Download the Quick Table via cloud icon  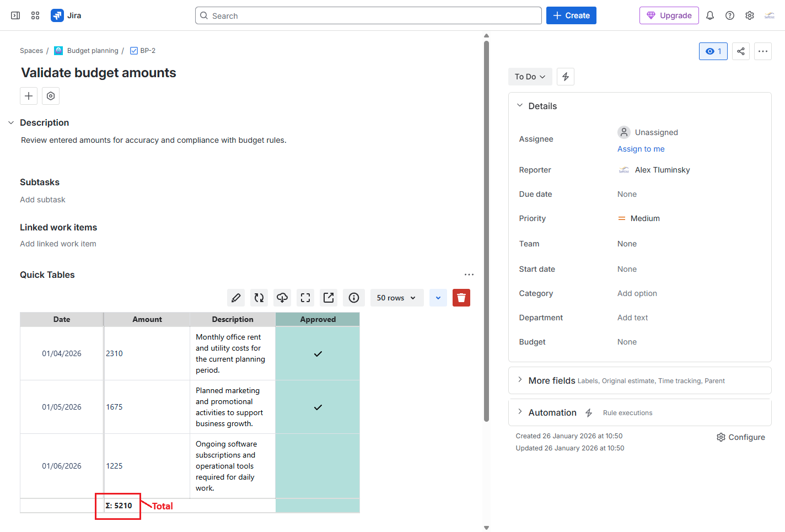coord(282,298)
